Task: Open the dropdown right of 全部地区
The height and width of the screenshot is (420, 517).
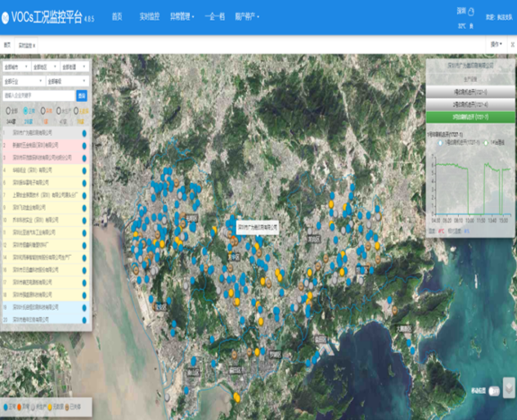Action: coord(74,67)
